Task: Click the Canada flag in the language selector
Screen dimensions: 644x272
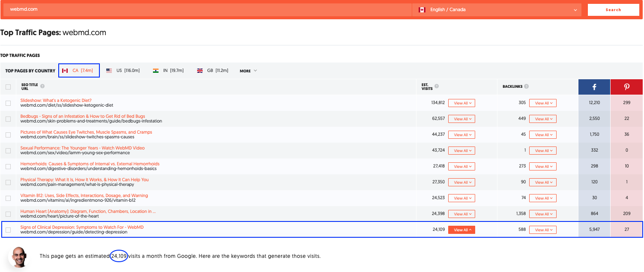Action: (x=422, y=9)
